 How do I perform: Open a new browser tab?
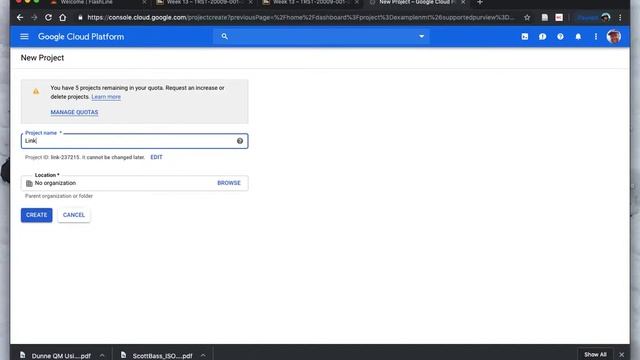pos(480,2)
